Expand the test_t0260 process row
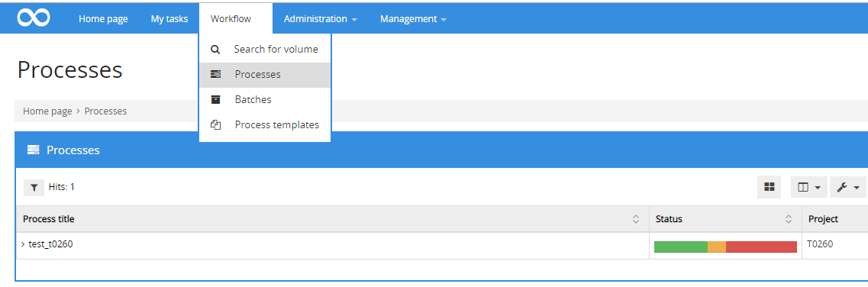The width and height of the screenshot is (868, 287). click(x=23, y=243)
